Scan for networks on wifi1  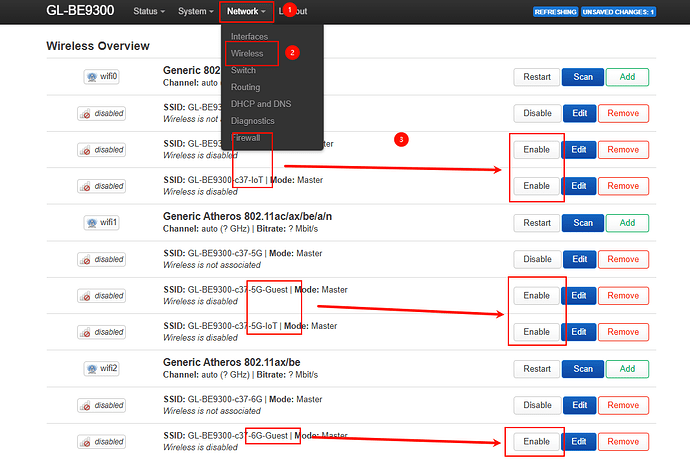(582, 222)
